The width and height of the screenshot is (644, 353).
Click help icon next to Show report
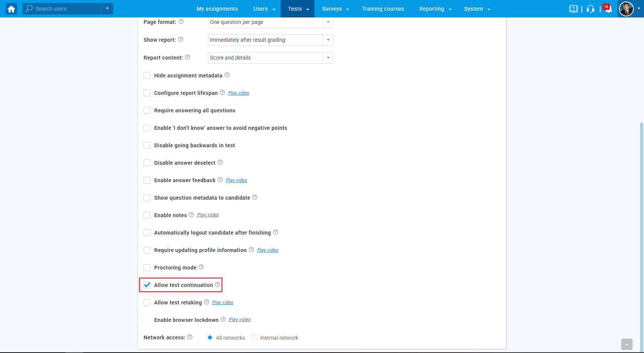[181, 39]
